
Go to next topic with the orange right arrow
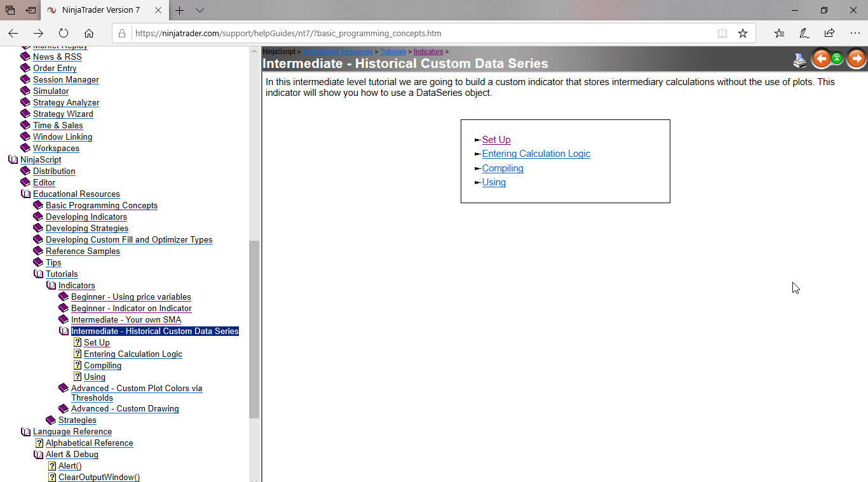pos(857,58)
